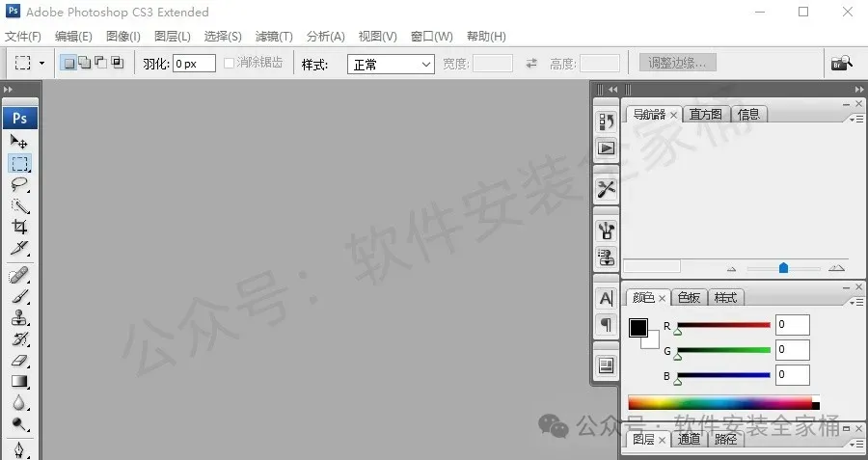
Task: Open the Paragraph panel icon
Action: (x=607, y=324)
